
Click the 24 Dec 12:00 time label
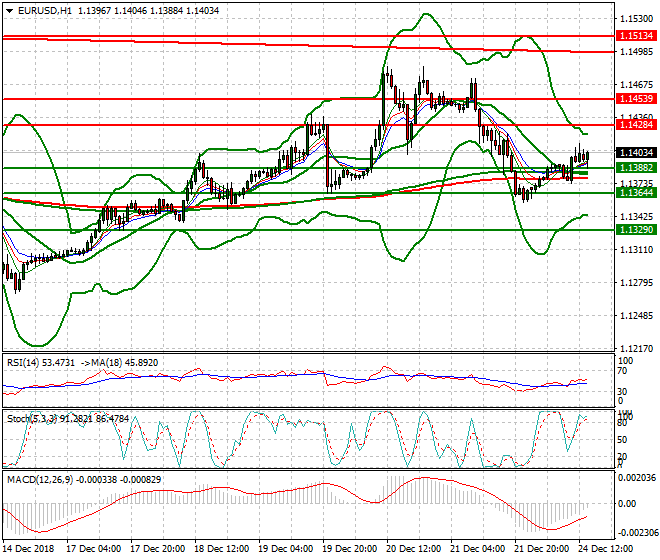605,549
